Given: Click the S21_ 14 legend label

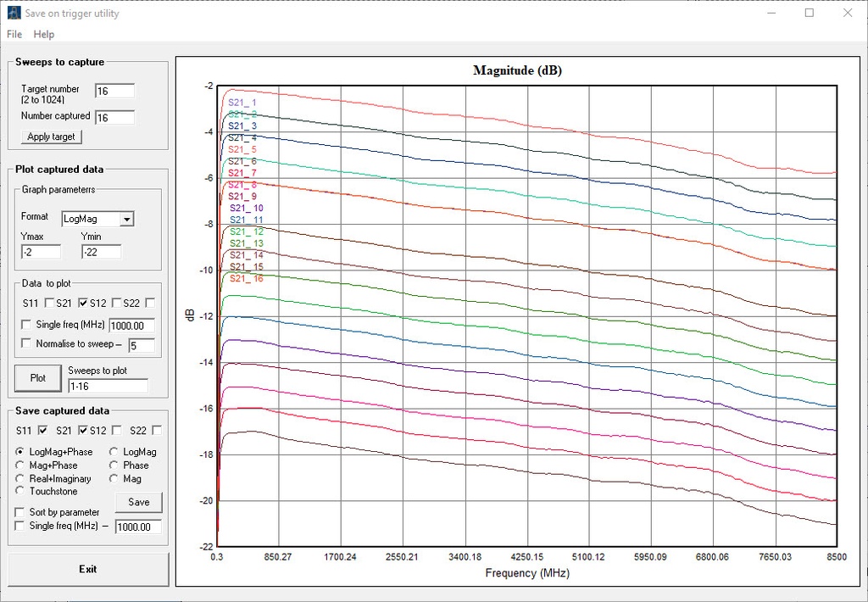Looking at the screenshot, I should tap(247, 255).
